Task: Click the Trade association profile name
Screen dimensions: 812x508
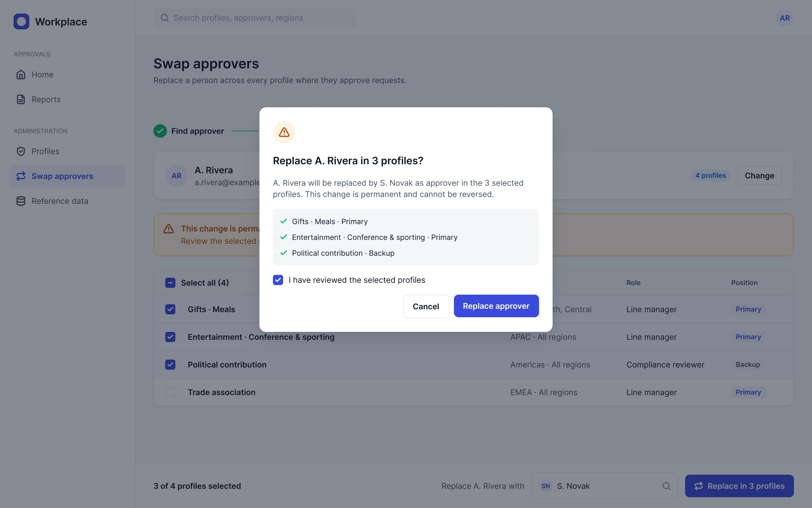Action: (x=222, y=392)
